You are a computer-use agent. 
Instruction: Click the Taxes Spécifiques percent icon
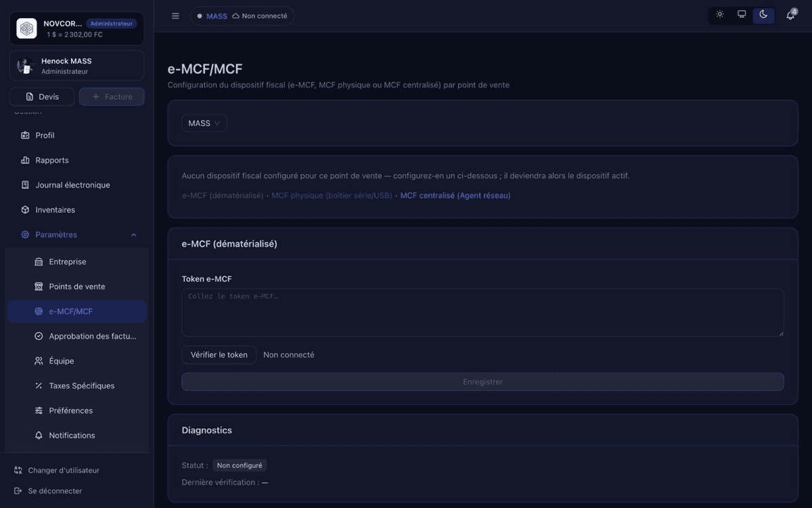[x=39, y=386]
